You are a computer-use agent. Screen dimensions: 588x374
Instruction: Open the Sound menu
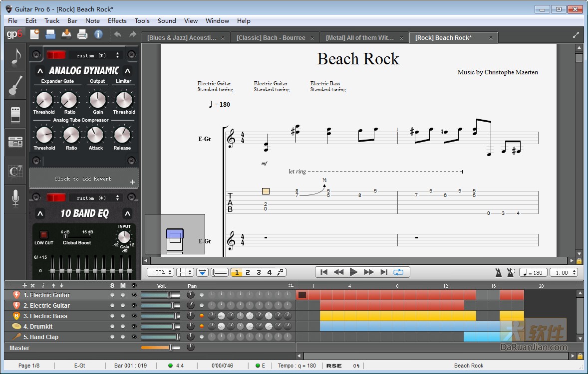coord(167,20)
